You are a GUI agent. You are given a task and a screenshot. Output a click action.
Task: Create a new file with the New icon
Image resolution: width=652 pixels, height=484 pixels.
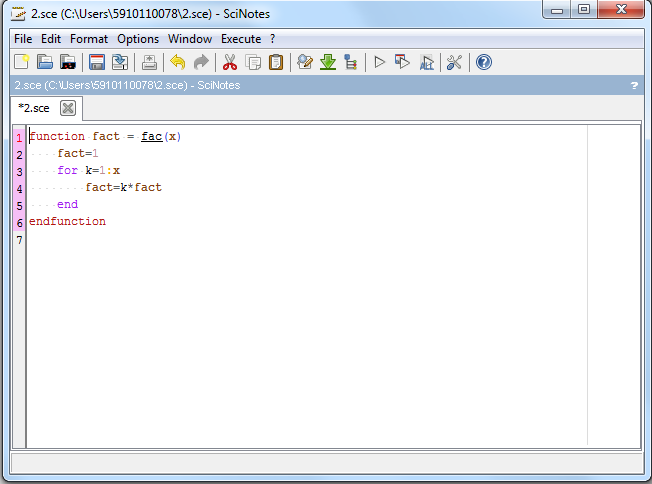tap(21, 62)
